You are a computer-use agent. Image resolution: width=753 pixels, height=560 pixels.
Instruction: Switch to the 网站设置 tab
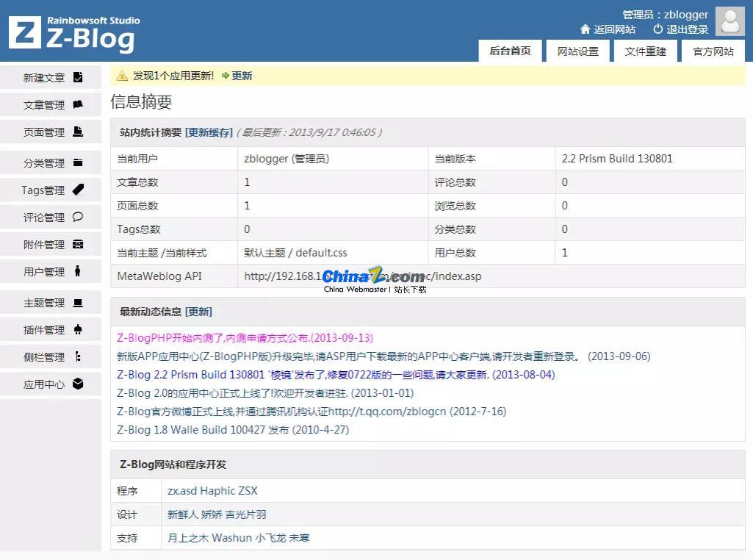[x=577, y=51]
